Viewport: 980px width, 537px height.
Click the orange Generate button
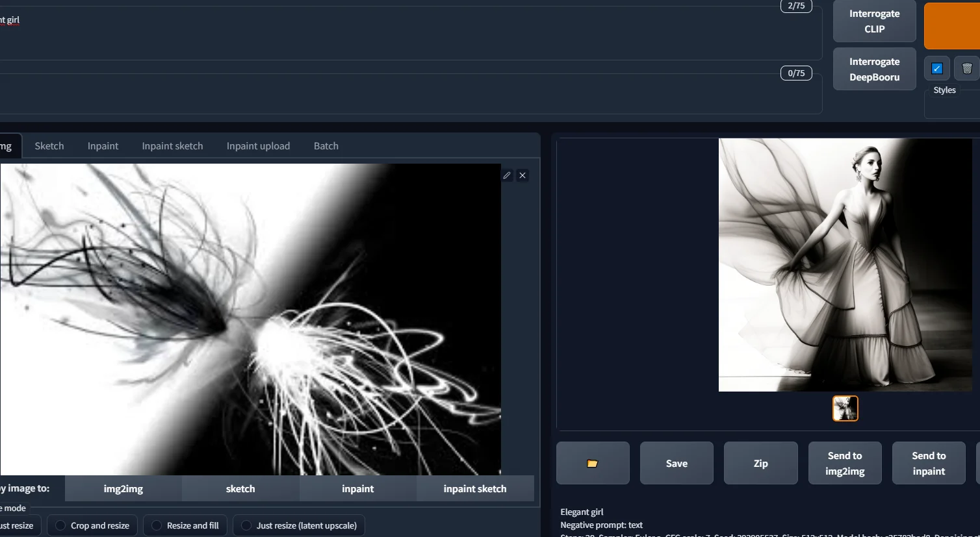[952, 25]
